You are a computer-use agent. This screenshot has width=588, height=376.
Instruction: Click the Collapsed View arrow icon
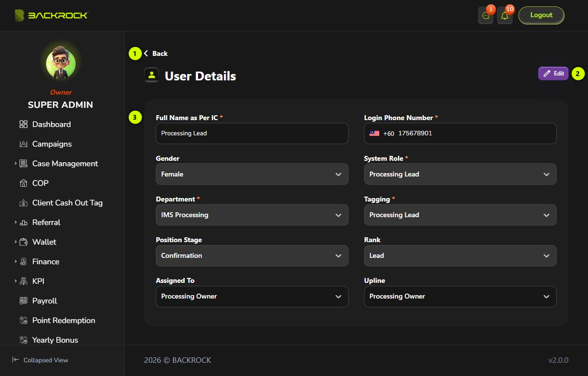pyautogui.click(x=16, y=360)
